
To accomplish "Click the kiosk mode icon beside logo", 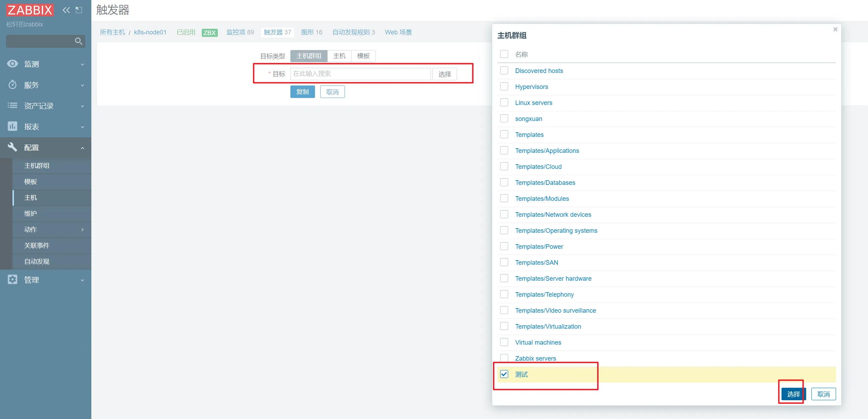I will tap(79, 10).
